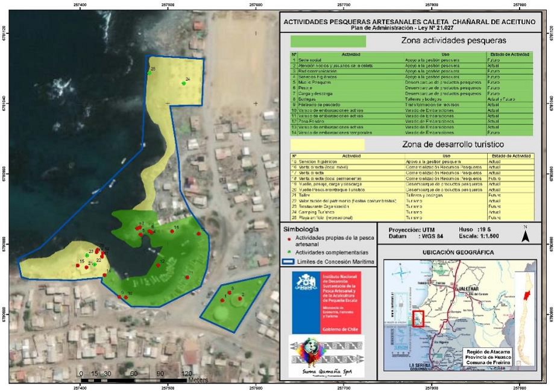Click the Suma Qamaña SpA logo
Screen dimensions: 554x392
pyautogui.click(x=327, y=356)
